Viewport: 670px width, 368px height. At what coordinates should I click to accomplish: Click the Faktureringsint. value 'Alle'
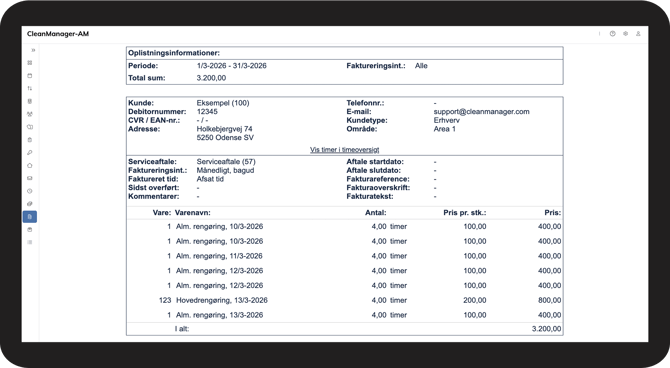[x=421, y=66]
